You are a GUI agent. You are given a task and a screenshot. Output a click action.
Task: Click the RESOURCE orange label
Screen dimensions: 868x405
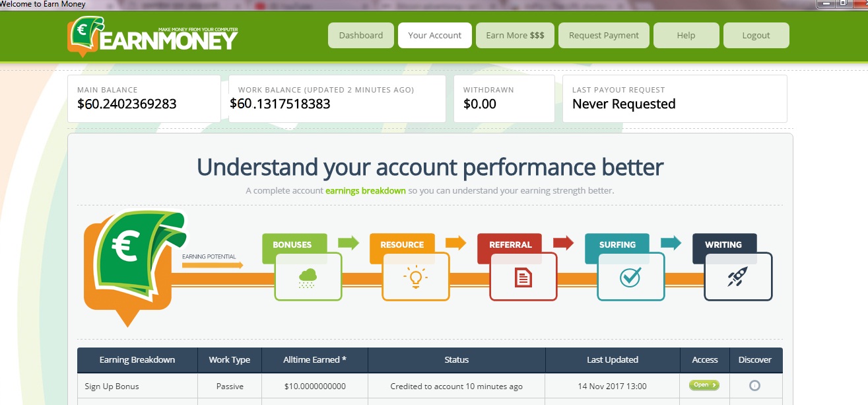point(402,244)
